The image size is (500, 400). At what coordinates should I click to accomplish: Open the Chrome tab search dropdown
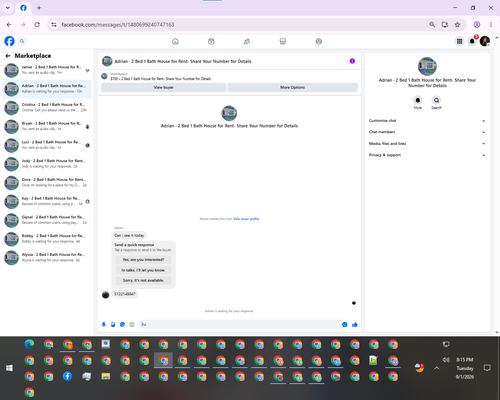pos(8,8)
